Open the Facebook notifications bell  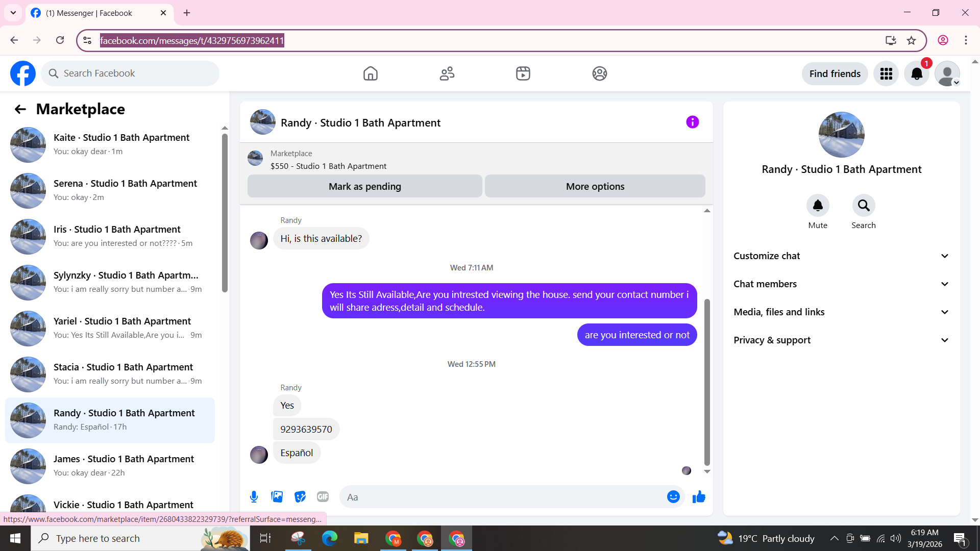(917, 74)
